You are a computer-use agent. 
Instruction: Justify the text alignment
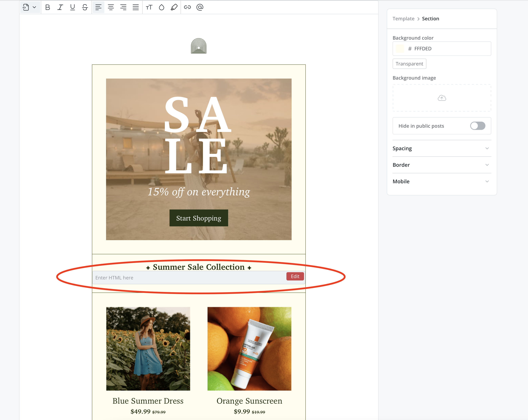click(x=136, y=7)
